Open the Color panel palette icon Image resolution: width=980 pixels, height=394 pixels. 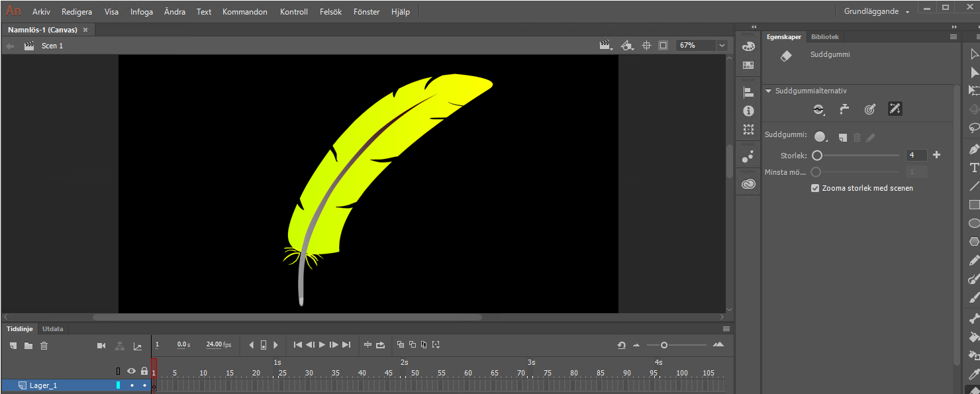point(748,46)
